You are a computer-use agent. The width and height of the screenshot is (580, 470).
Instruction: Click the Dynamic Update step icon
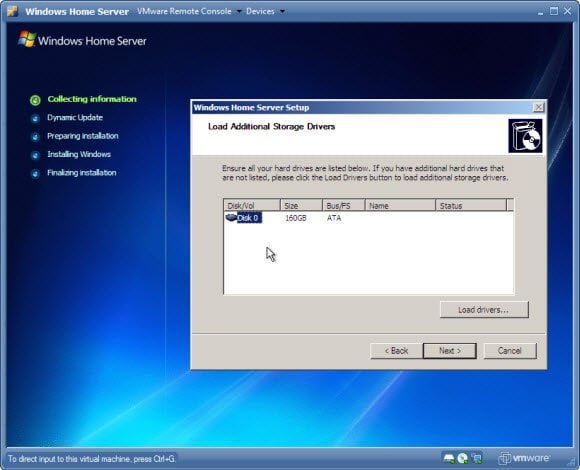point(35,118)
